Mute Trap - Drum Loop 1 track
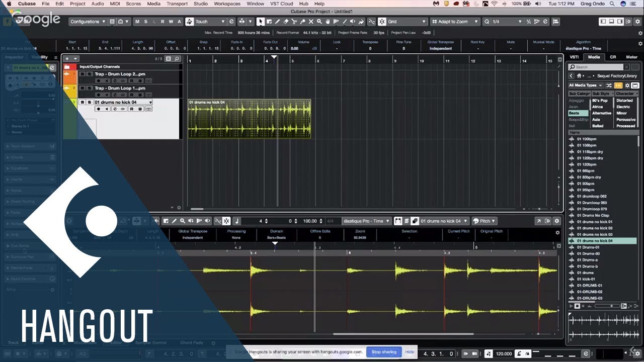Image resolution: width=644 pixels, height=362 pixels. pos(82,88)
